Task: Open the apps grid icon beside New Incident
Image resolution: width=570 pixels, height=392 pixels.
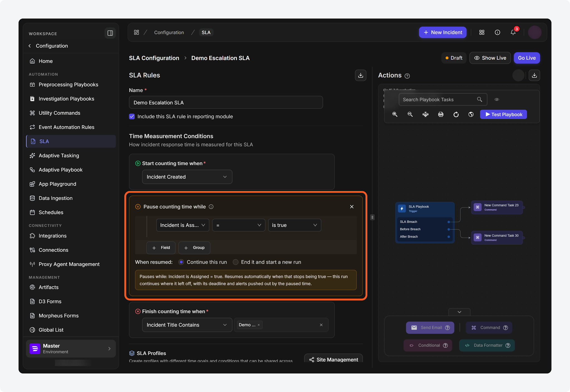Action: [482, 32]
